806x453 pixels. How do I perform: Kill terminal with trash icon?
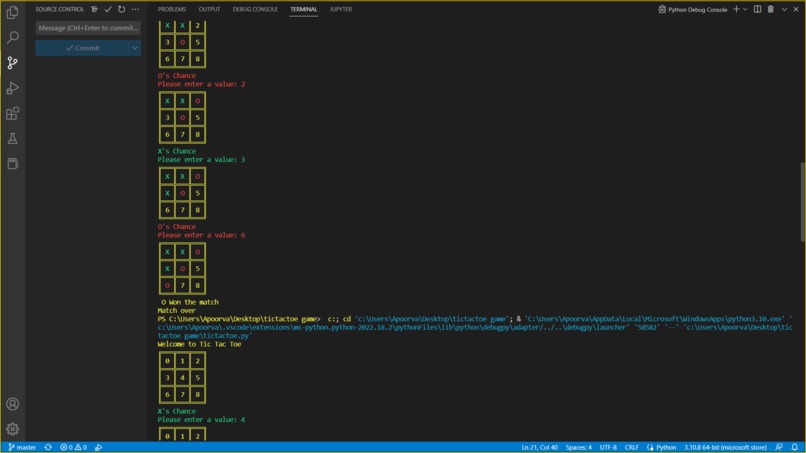point(771,9)
